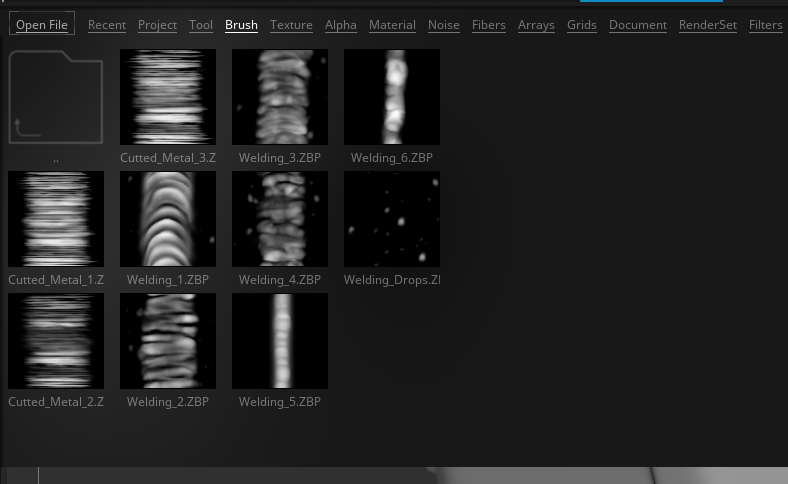788x484 pixels.
Task: Click the Welding_5.ZBP file name
Action: click(x=280, y=402)
